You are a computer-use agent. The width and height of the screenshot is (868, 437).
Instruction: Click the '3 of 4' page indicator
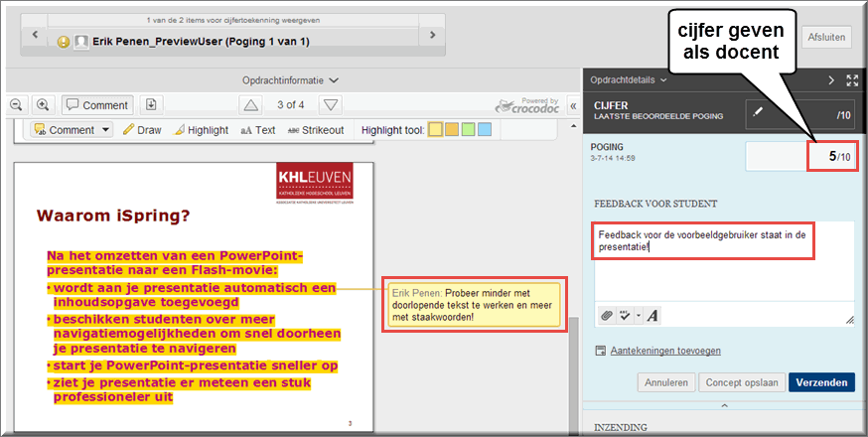tap(291, 104)
